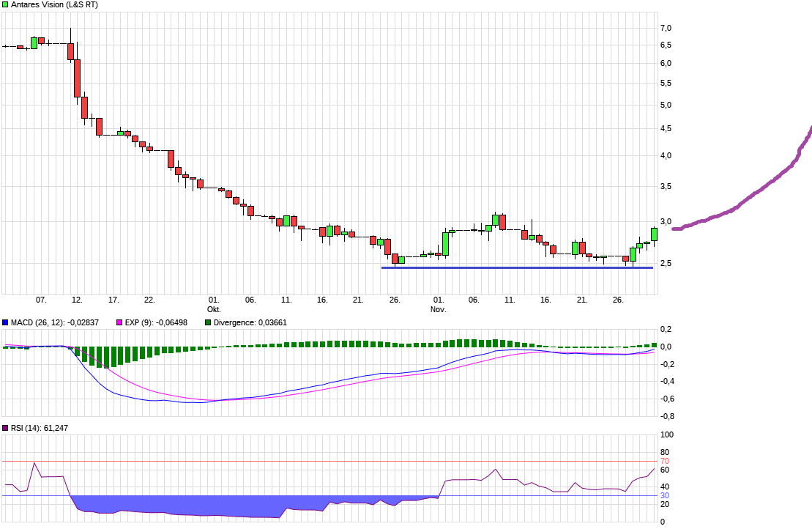812x529 pixels.
Task: Click the blue MACD legend square
Action: point(6,322)
